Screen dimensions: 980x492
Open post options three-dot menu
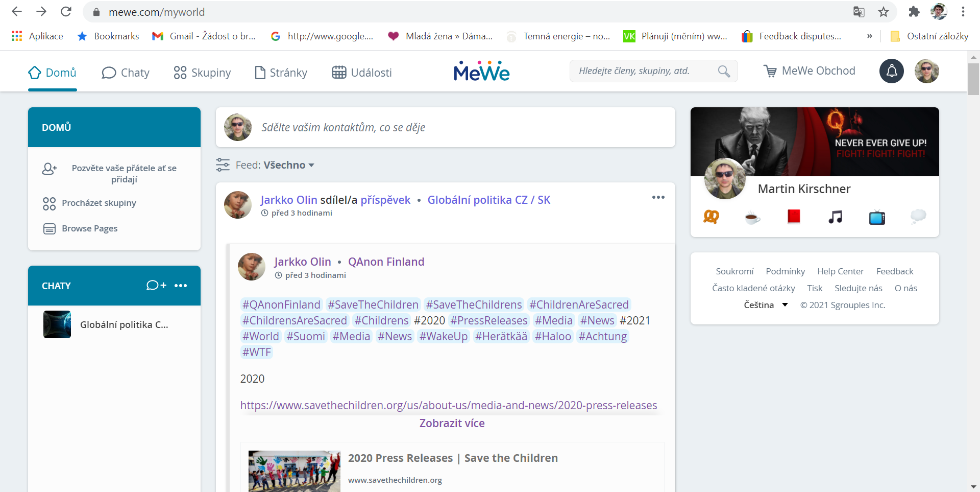coord(658,198)
